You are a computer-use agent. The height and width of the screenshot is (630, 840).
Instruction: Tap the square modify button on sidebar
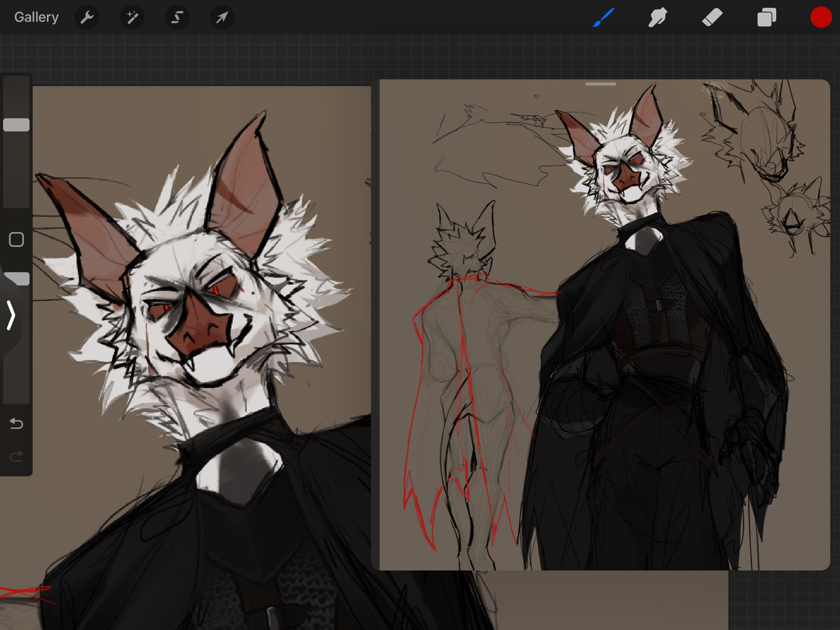16,239
